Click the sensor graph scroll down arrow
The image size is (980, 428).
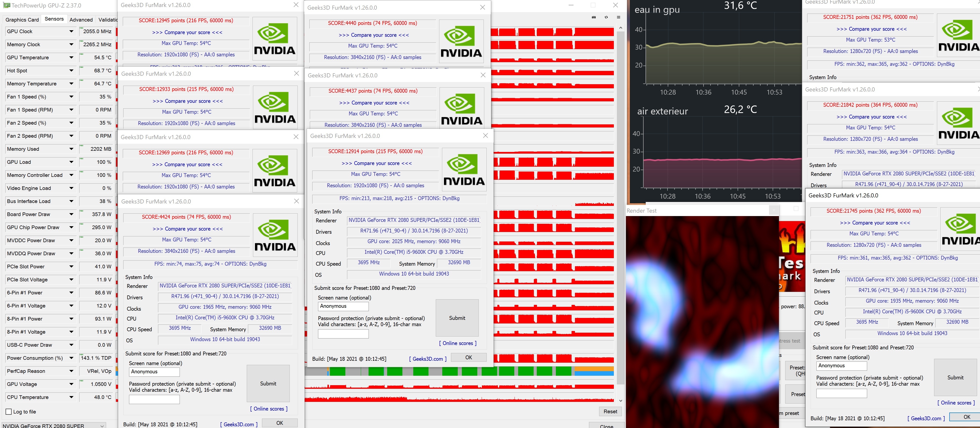point(620,401)
